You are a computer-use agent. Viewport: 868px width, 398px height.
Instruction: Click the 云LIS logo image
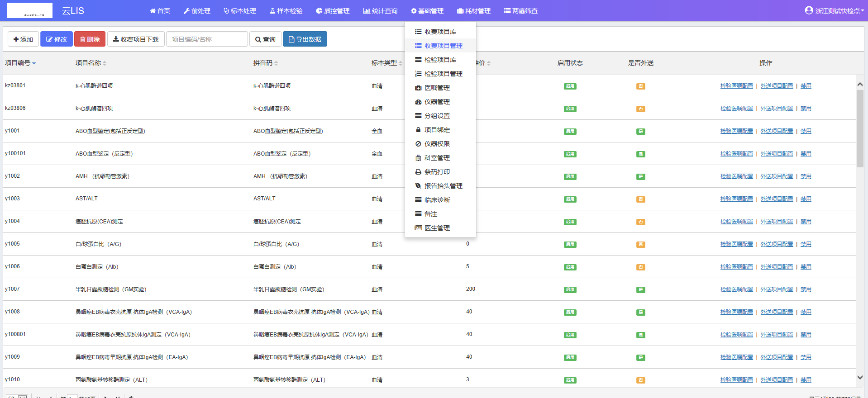pyautogui.click(x=30, y=10)
